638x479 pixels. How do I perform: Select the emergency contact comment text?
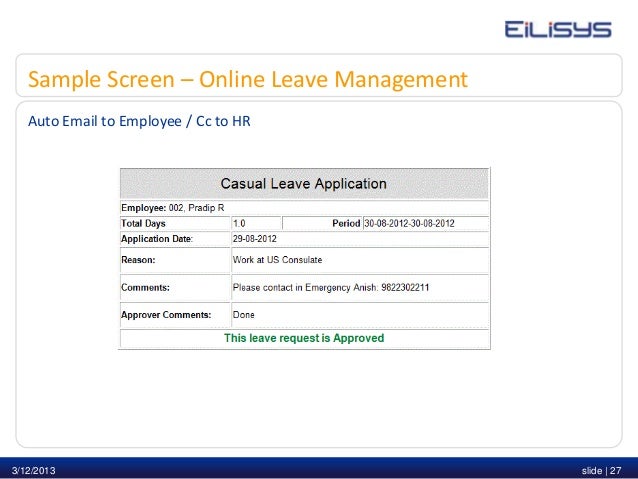pos(331,288)
